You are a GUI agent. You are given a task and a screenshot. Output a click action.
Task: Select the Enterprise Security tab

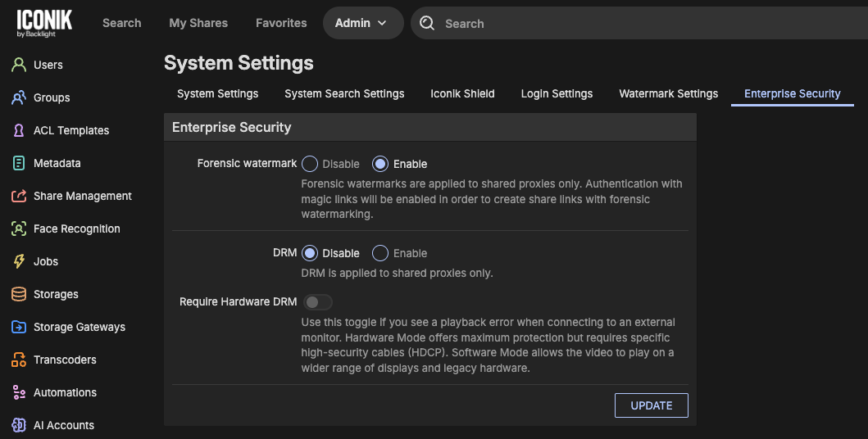[x=792, y=94]
